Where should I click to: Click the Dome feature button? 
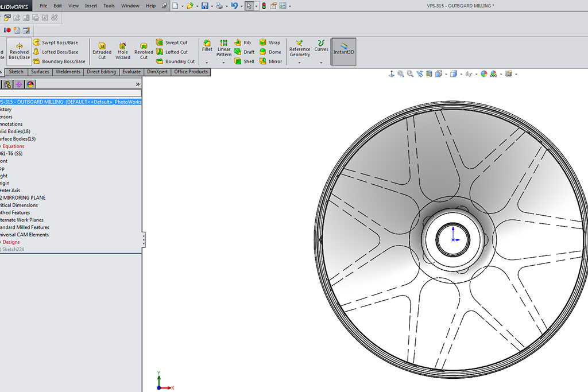[x=270, y=52]
